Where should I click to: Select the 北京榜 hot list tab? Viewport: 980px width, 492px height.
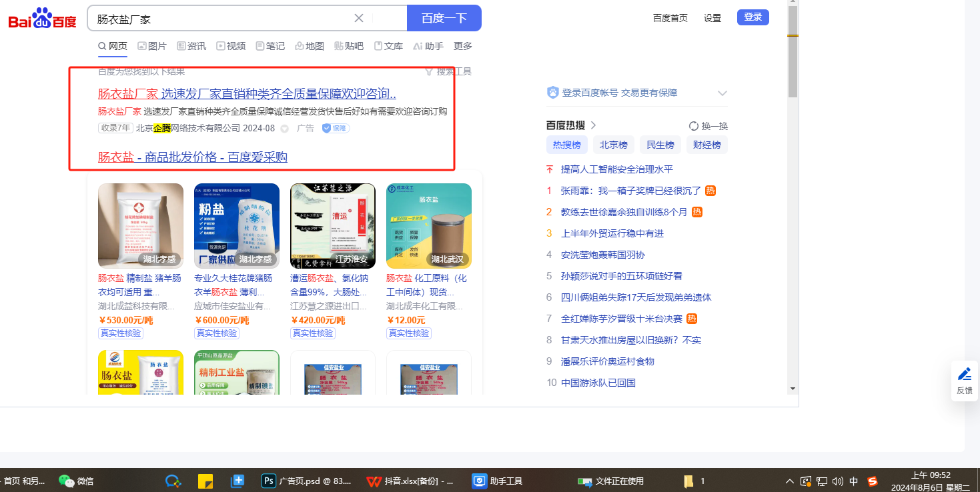coord(614,145)
